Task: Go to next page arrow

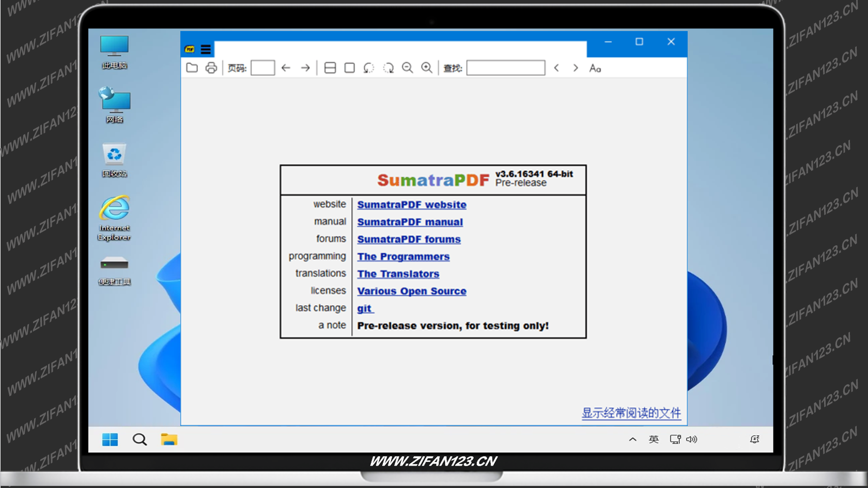Action: 305,68
